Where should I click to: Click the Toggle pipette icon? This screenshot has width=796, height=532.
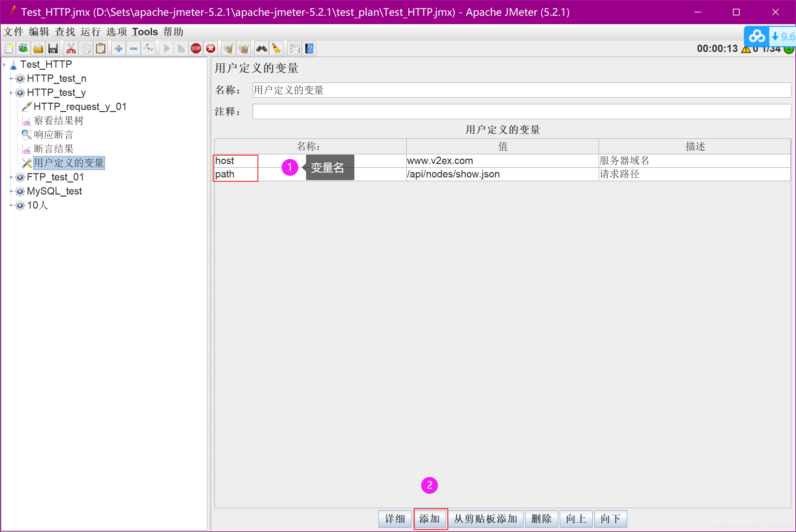pos(149,49)
